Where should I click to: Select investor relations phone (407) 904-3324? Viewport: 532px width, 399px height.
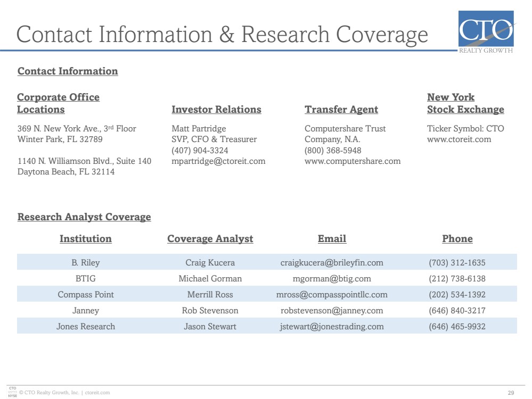click(200, 151)
